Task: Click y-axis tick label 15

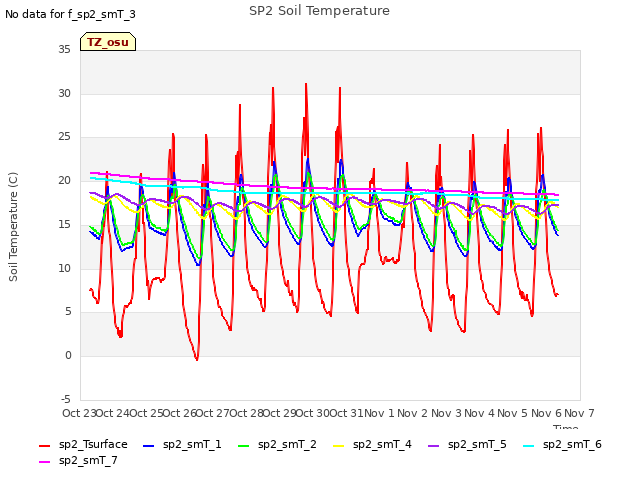Action: pos(64,224)
